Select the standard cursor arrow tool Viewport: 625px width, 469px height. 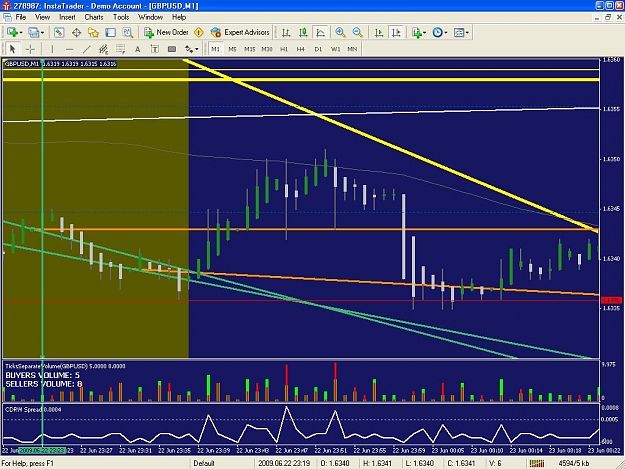[x=12, y=49]
